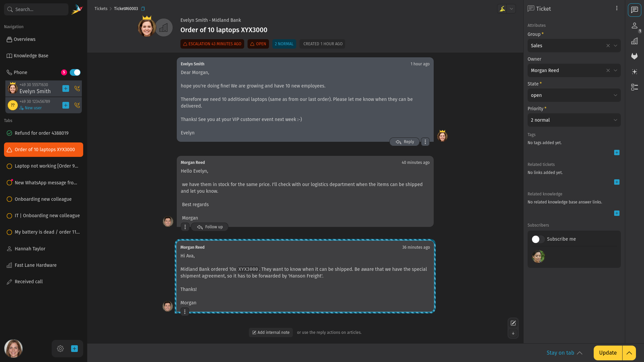The width and height of the screenshot is (644, 362).
Task: Create ticket for Evelyn Smith caller plus icon
Action: (x=66, y=88)
